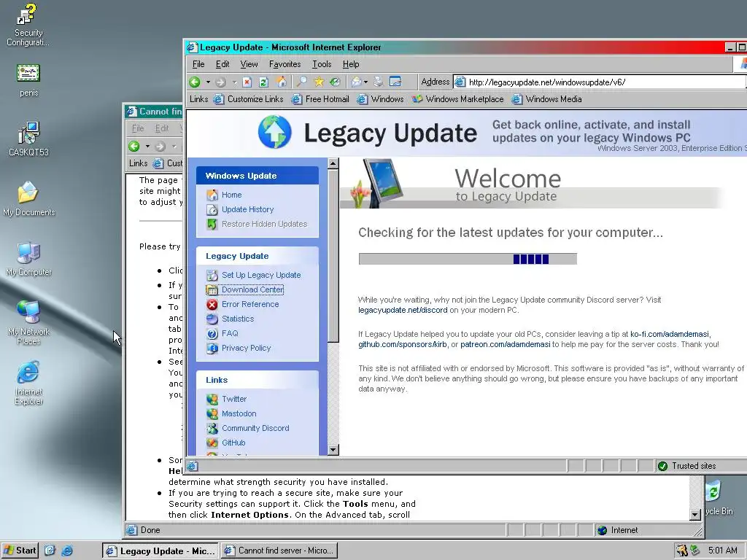747x560 pixels.
Task: Open the GitHub sidebar link
Action: point(233,443)
